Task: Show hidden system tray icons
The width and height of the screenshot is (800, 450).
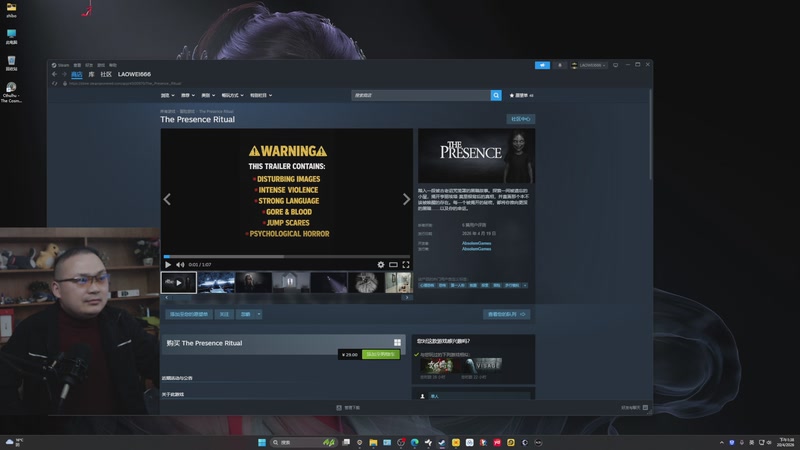Action: 721,442
